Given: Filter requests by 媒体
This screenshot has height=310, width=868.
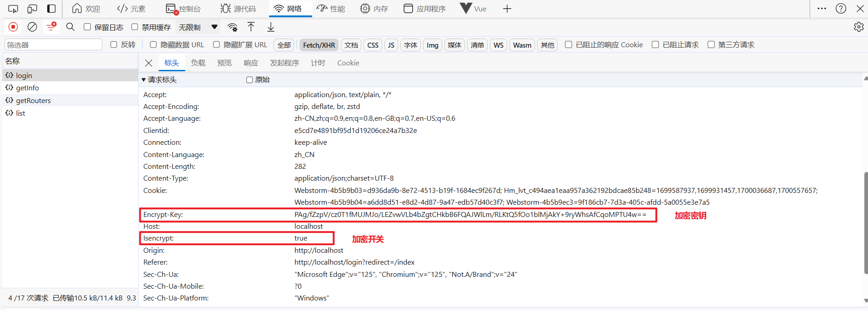Looking at the screenshot, I should tap(454, 45).
